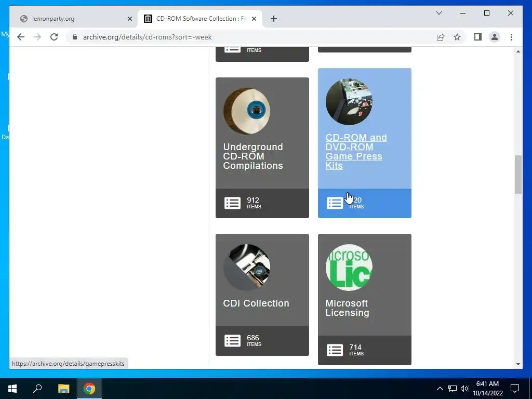532x399 pixels.
Task: Go back to the previous page
Action: pyautogui.click(x=21, y=37)
